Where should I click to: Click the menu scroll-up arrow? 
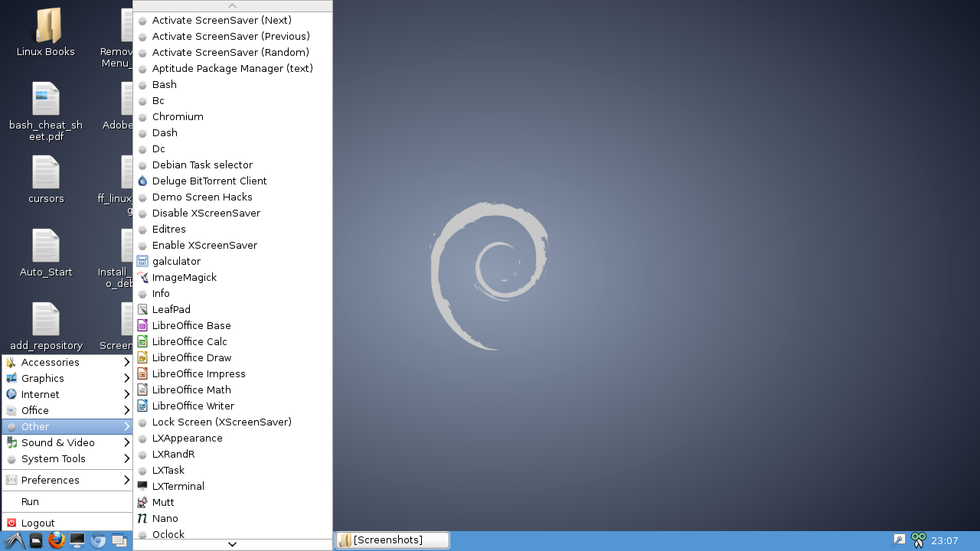[233, 6]
